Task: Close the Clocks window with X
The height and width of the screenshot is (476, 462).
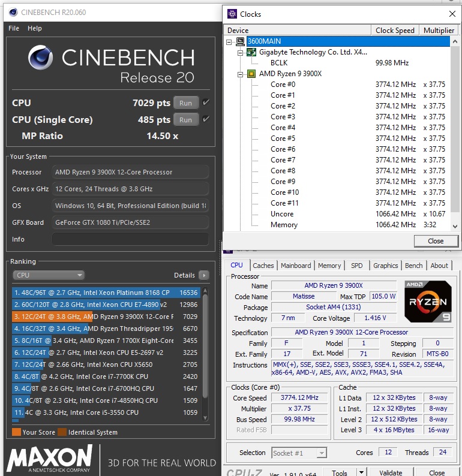Action: click(452, 14)
